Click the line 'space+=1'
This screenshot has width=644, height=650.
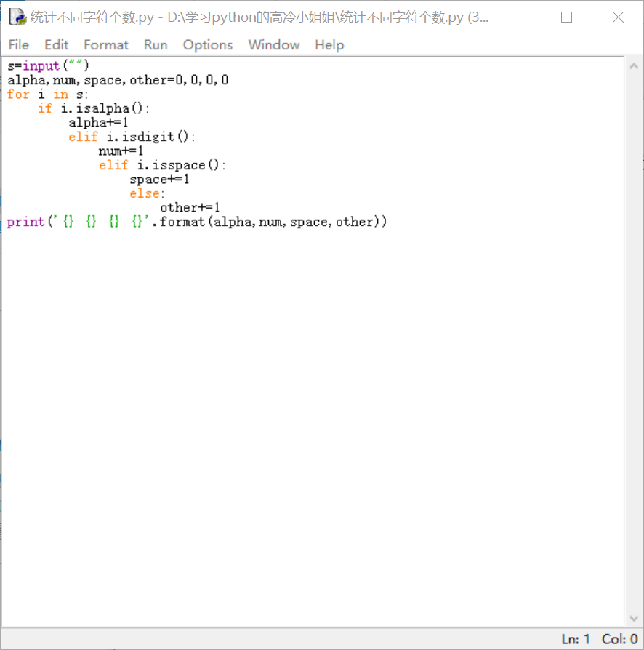(x=160, y=179)
